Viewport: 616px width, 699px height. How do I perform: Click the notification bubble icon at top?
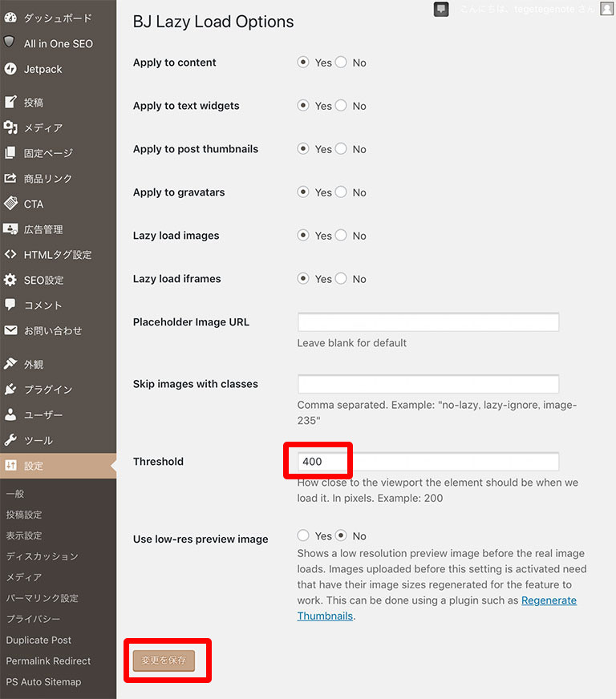[x=441, y=10]
